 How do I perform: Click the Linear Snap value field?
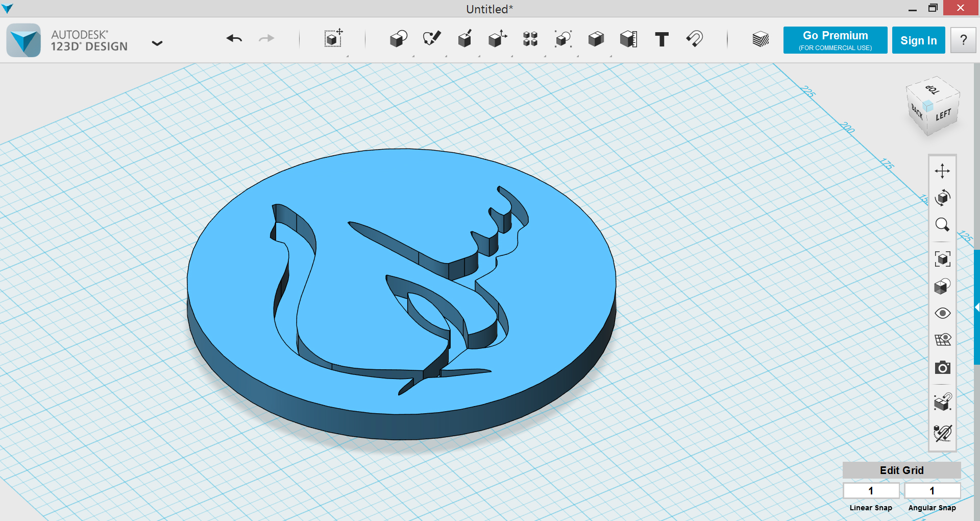pos(871,491)
